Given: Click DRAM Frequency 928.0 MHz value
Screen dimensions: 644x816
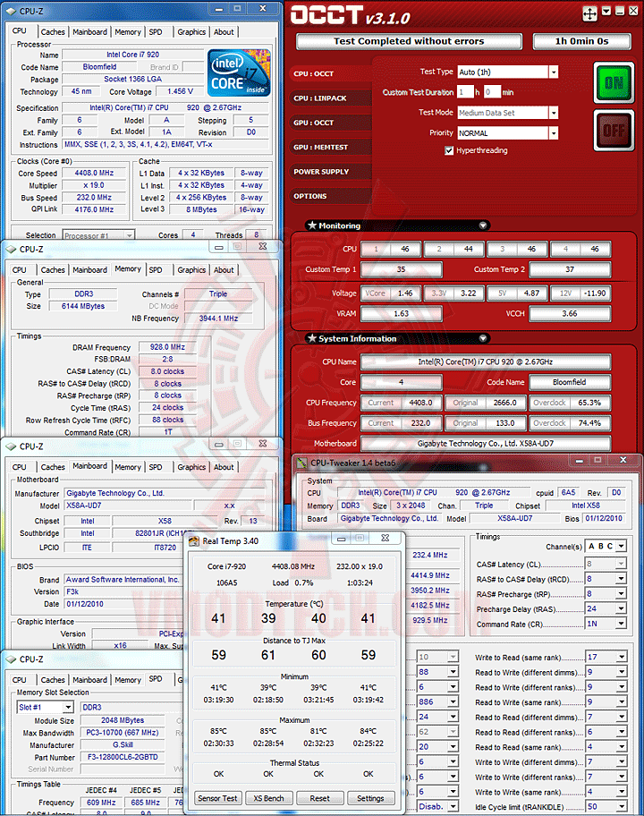Looking at the screenshot, I should [x=167, y=347].
